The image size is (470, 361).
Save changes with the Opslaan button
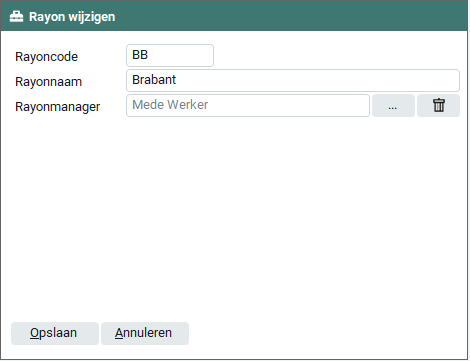pos(55,333)
